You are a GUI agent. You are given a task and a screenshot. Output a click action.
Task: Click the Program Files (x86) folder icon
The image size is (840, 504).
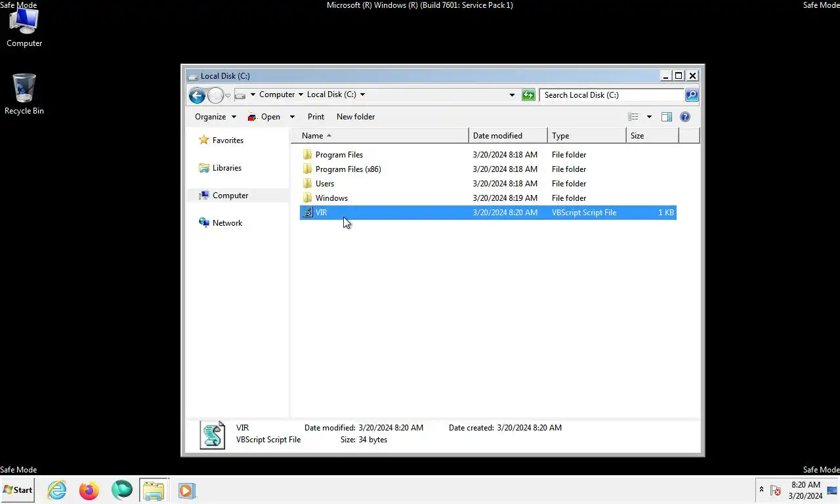click(x=307, y=169)
